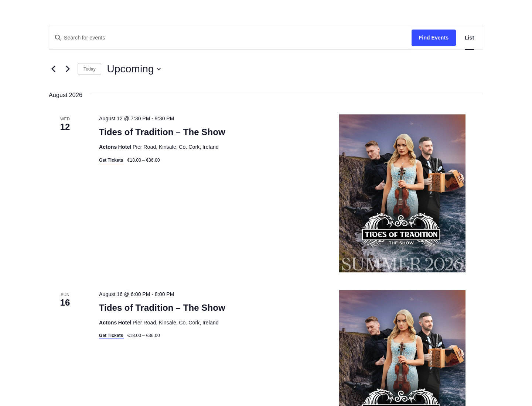The height and width of the screenshot is (406, 532).
Task: Click the August 16 @ 6:00 PM time text
Action: tap(137, 294)
